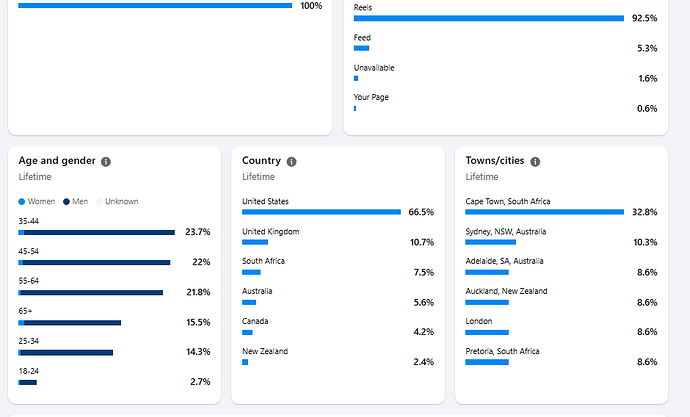Click the info icon beside Age and gender

pyautogui.click(x=106, y=161)
